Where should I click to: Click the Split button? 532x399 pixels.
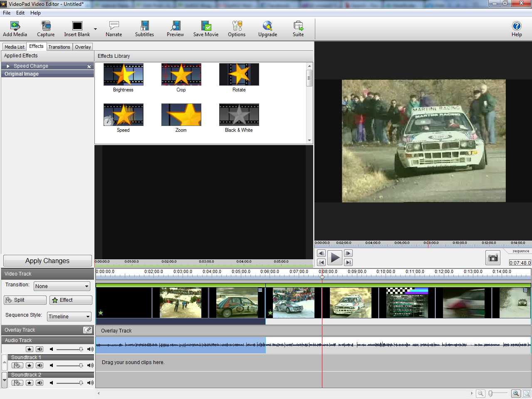pyautogui.click(x=25, y=300)
